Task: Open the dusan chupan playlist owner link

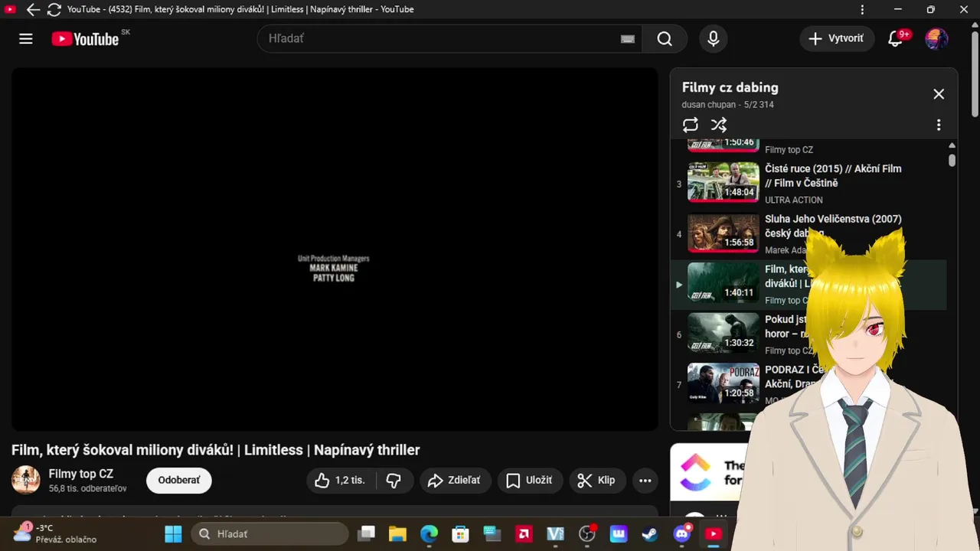Action: tap(709, 105)
